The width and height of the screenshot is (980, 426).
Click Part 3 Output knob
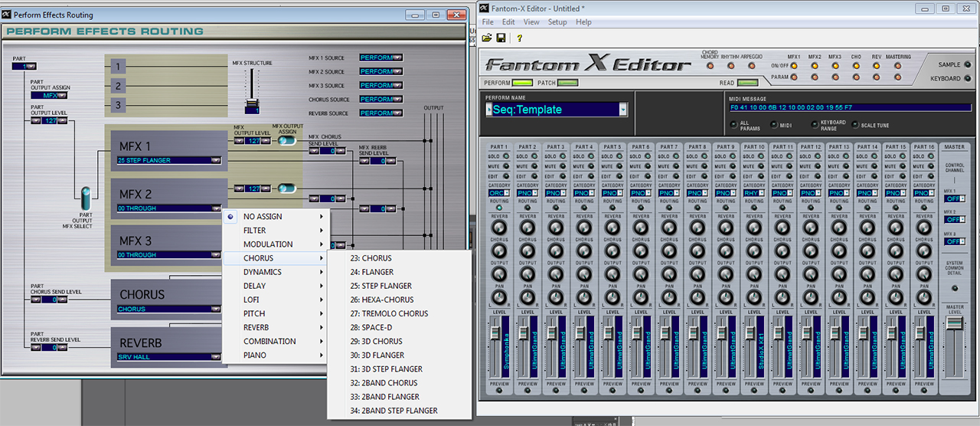(555, 274)
